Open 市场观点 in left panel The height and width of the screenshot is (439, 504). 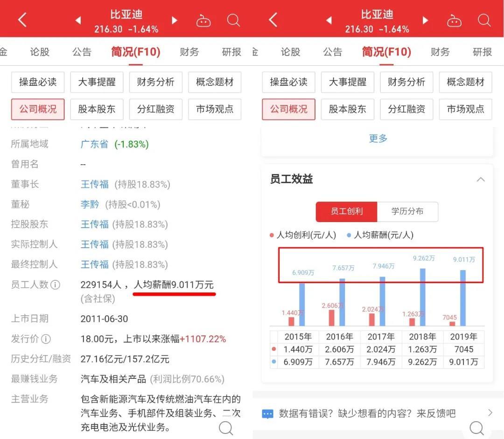click(215, 109)
